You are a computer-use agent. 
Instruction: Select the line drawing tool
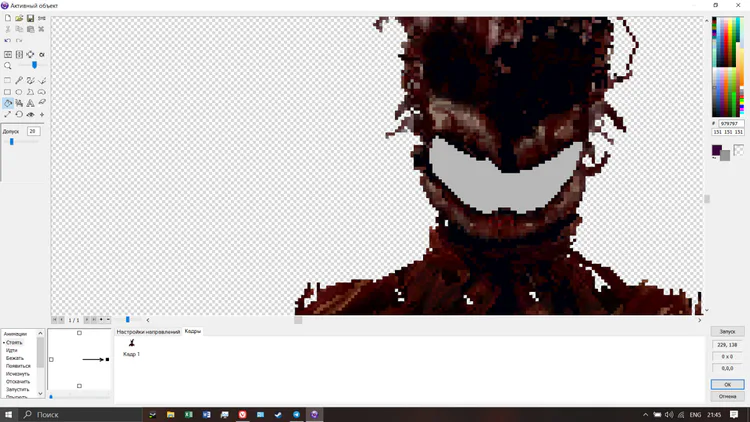[42, 80]
